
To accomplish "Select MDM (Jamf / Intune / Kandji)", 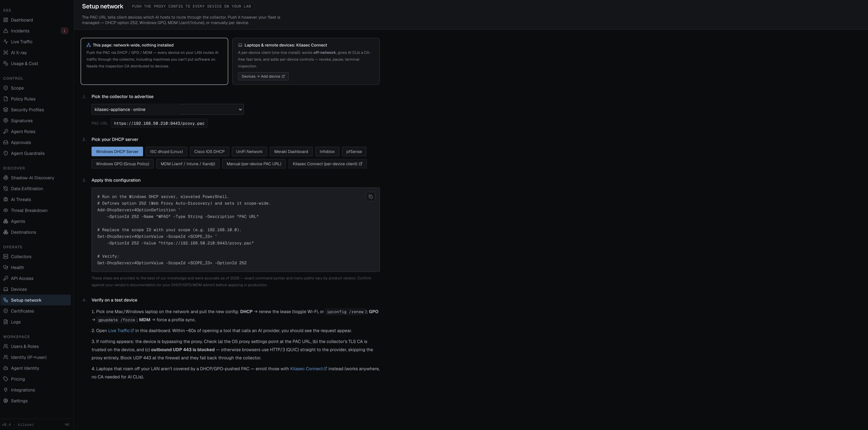I will pos(188,164).
